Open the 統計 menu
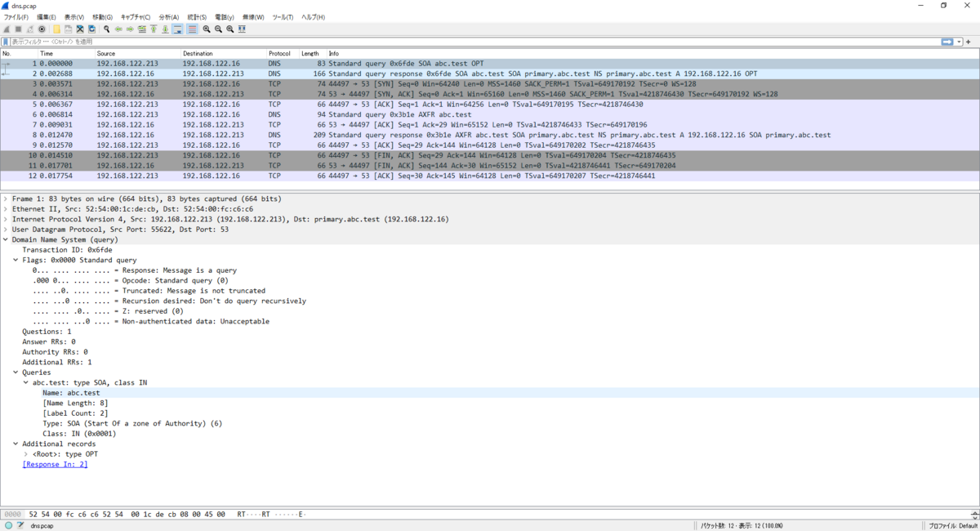Viewport: 980px width, 531px height. coord(198,16)
